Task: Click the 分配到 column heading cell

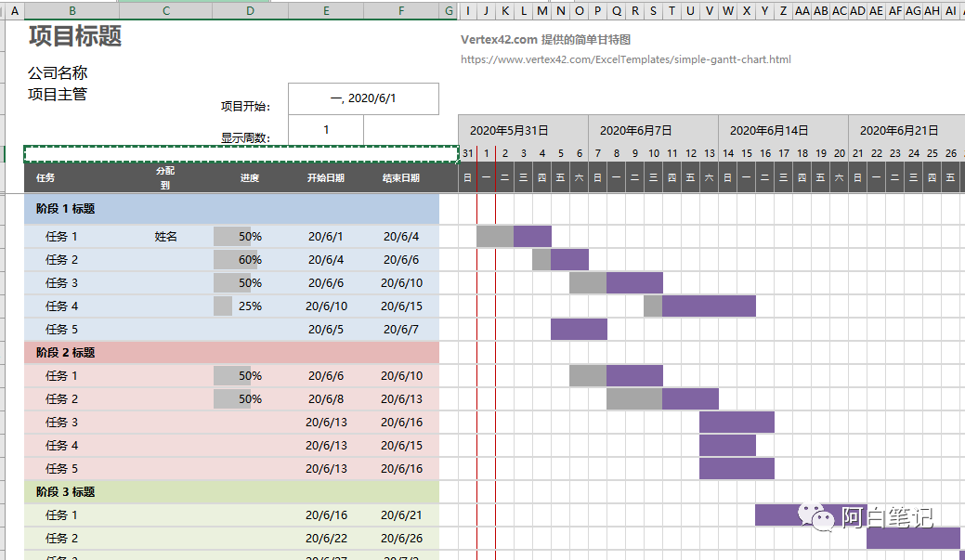Action: tap(165, 178)
